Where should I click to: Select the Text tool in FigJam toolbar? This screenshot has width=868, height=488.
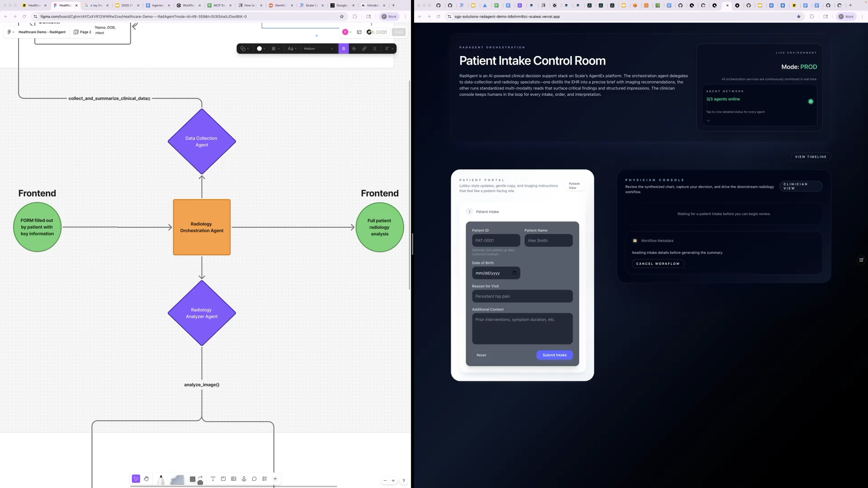coord(213,479)
